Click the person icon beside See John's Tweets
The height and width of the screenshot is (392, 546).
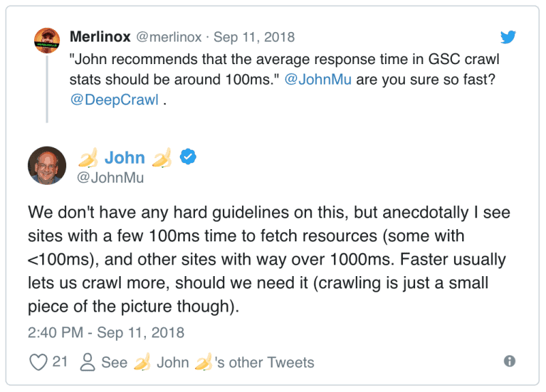pos(87,362)
